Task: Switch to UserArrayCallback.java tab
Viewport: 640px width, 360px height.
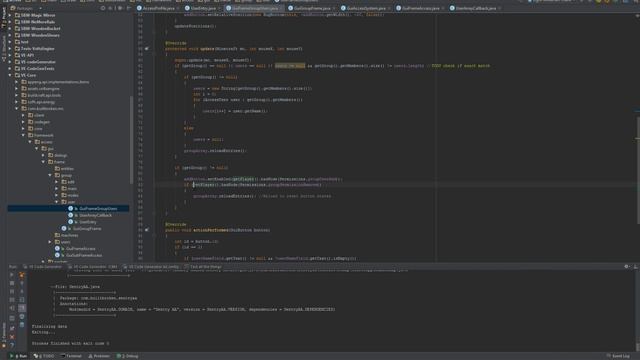Action: click(x=476, y=8)
